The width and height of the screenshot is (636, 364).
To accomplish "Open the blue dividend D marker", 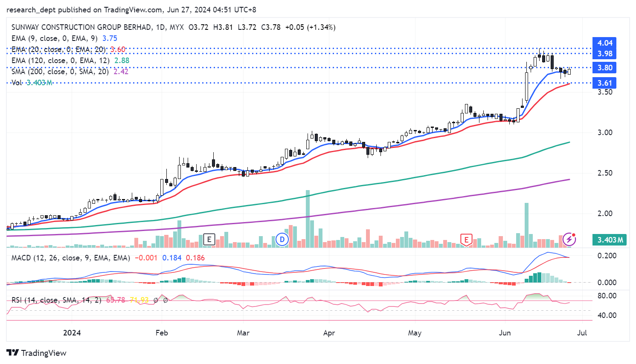I will tap(282, 240).
